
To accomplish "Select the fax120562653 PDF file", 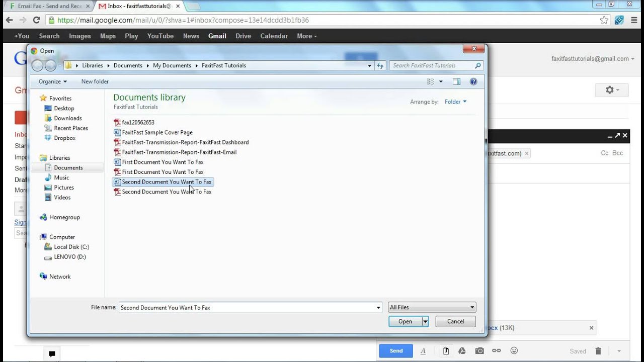I will [x=134, y=122].
